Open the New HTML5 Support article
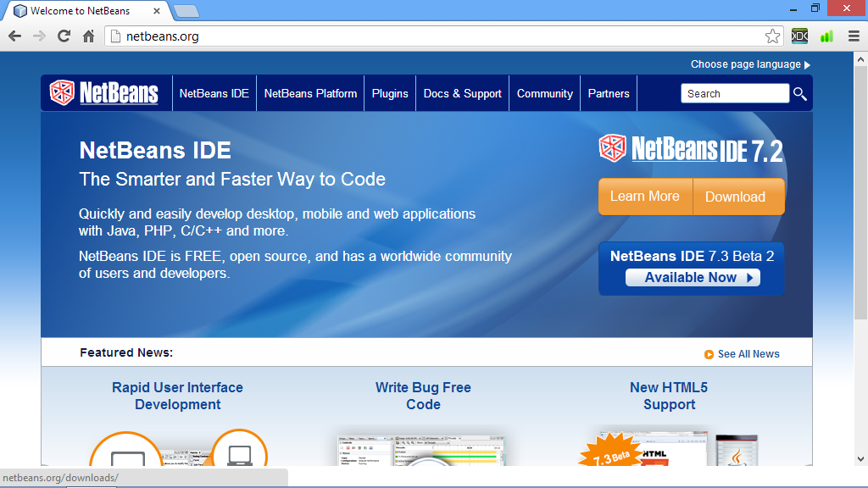868x488 pixels. pos(669,396)
